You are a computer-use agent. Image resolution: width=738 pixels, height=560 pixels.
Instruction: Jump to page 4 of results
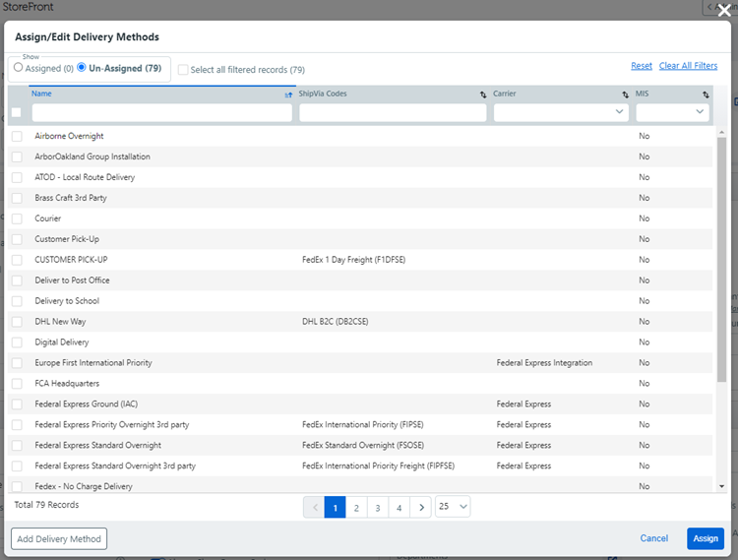tap(399, 507)
